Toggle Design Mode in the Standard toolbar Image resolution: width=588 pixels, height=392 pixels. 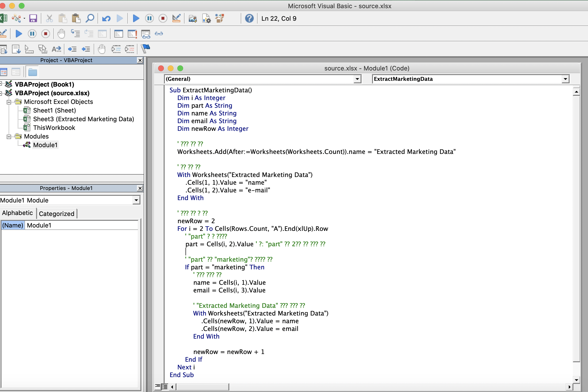tap(176, 18)
